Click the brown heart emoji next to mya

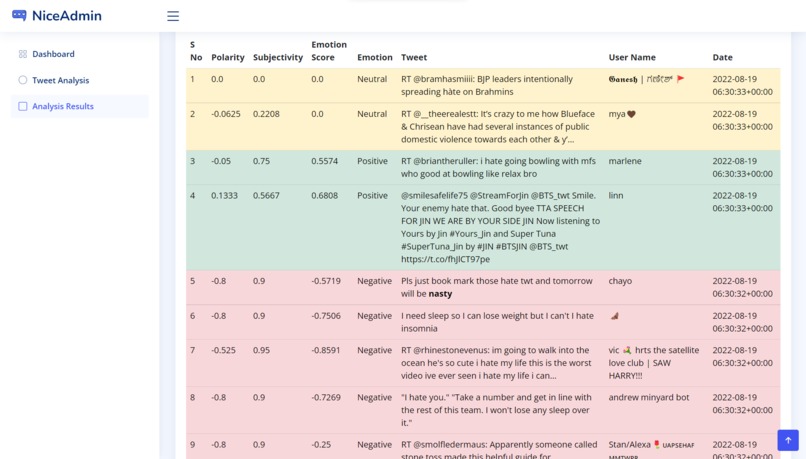tap(631, 114)
